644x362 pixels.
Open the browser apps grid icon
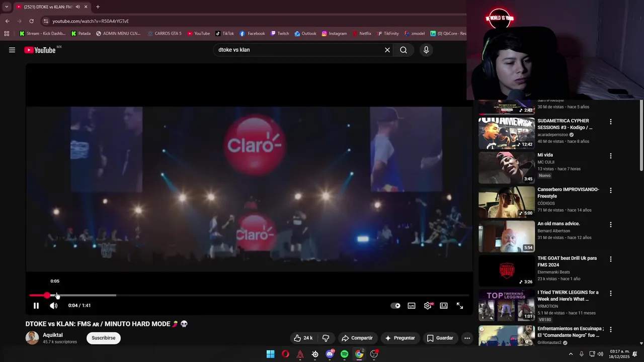click(x=7, y=34)
